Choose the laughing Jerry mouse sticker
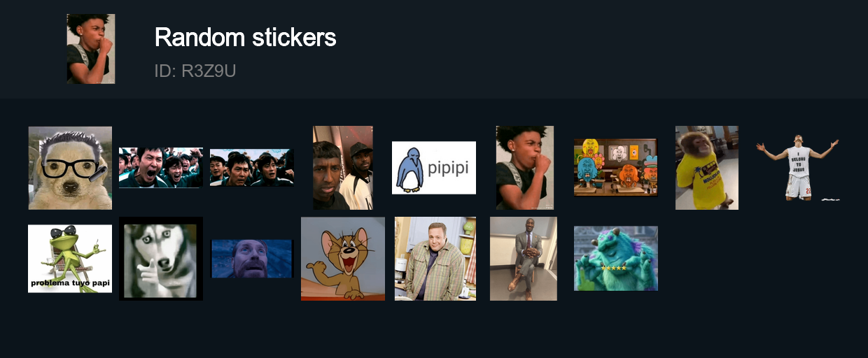 343,259
